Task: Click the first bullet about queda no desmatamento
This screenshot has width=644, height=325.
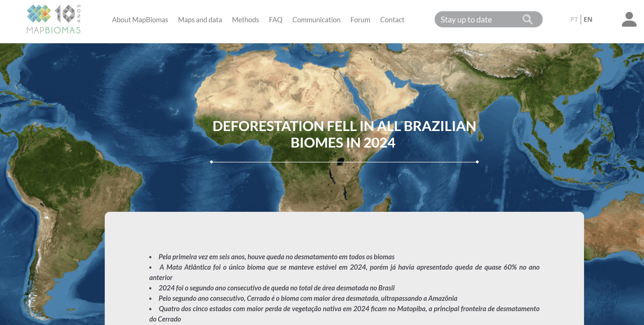Action: 276,257
